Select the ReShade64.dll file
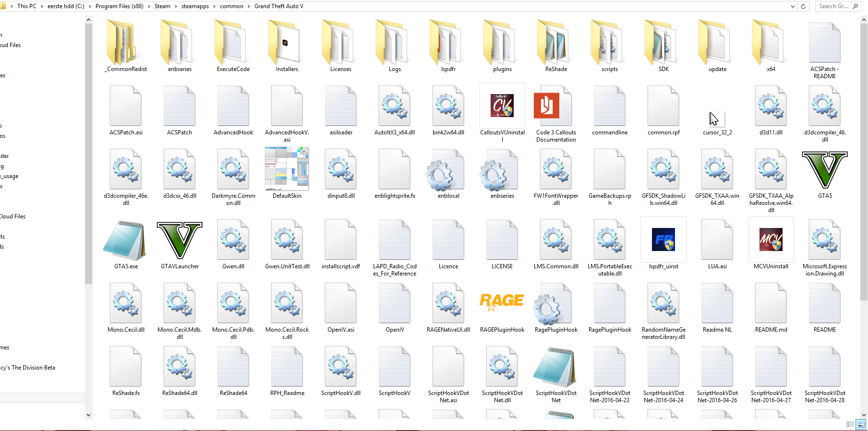 (180, 366)
